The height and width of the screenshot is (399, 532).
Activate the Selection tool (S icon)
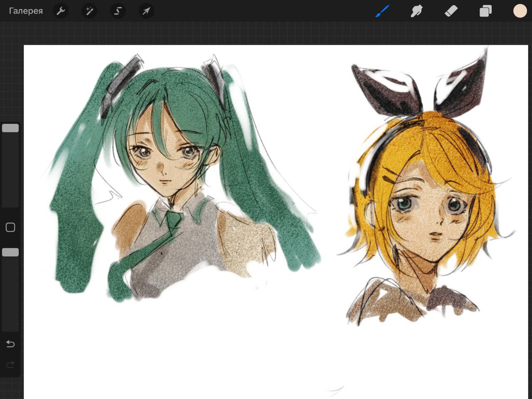(x=117, y=11)
